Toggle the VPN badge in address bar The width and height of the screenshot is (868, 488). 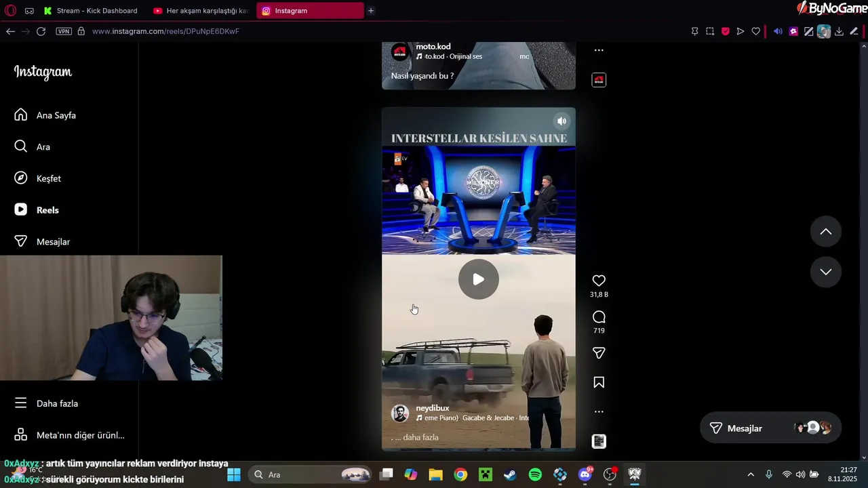pos(64,31)
